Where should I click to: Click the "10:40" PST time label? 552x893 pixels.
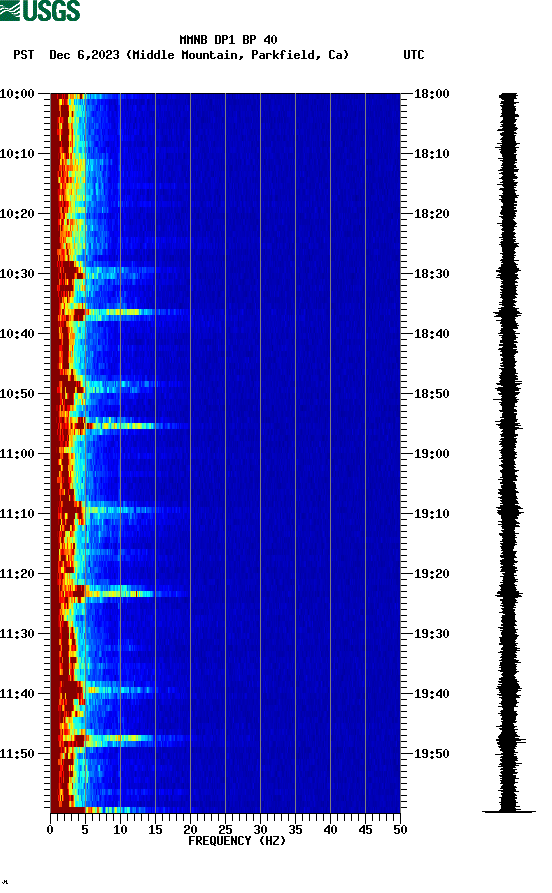[x=17, y=334]
